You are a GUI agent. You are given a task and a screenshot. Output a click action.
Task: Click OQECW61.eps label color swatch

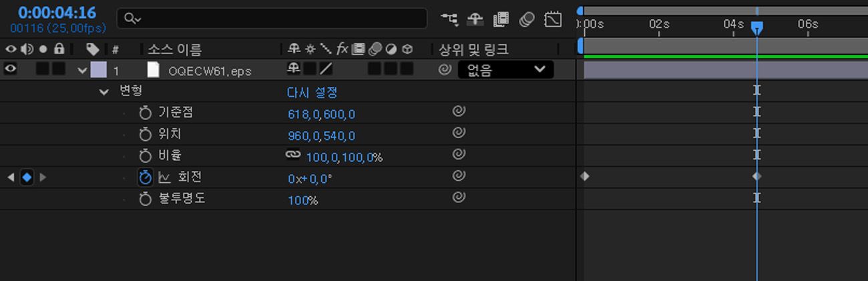pos(98,69)
